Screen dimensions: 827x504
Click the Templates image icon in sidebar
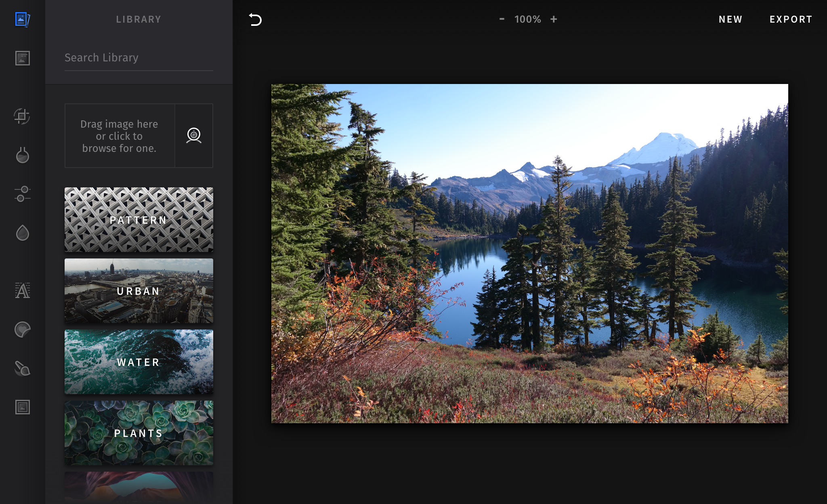[x=23, y=58]
